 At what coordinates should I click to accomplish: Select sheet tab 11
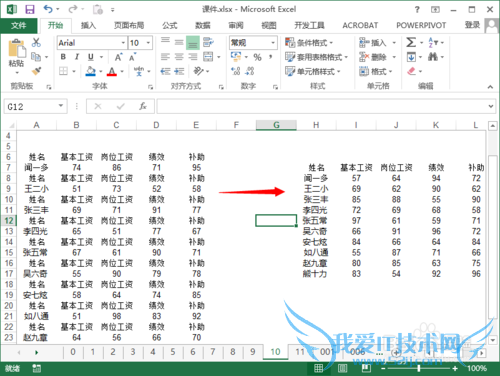coord(300,352)
